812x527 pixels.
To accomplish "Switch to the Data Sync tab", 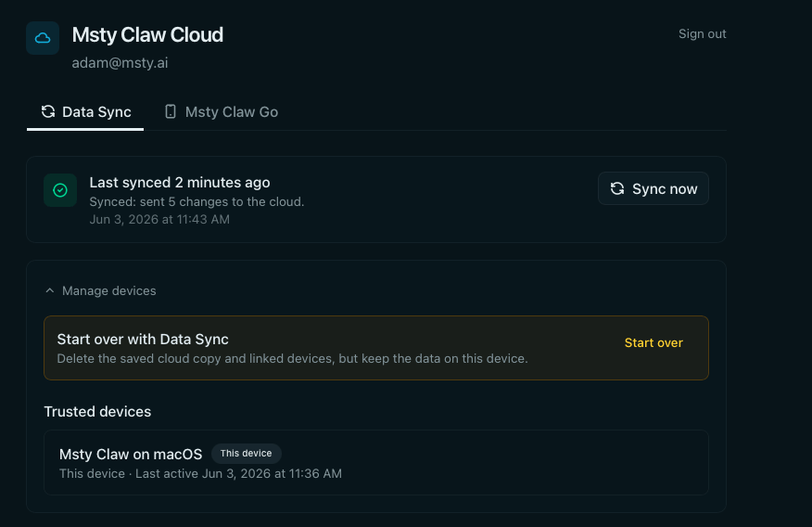I will 85,112.
